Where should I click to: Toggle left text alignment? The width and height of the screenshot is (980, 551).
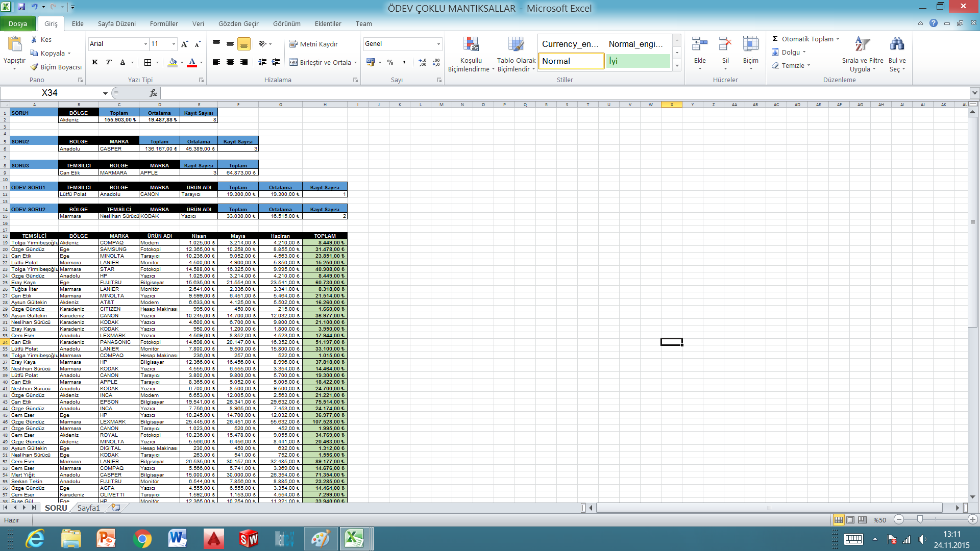pyautogui.click(x=216, y=62)
